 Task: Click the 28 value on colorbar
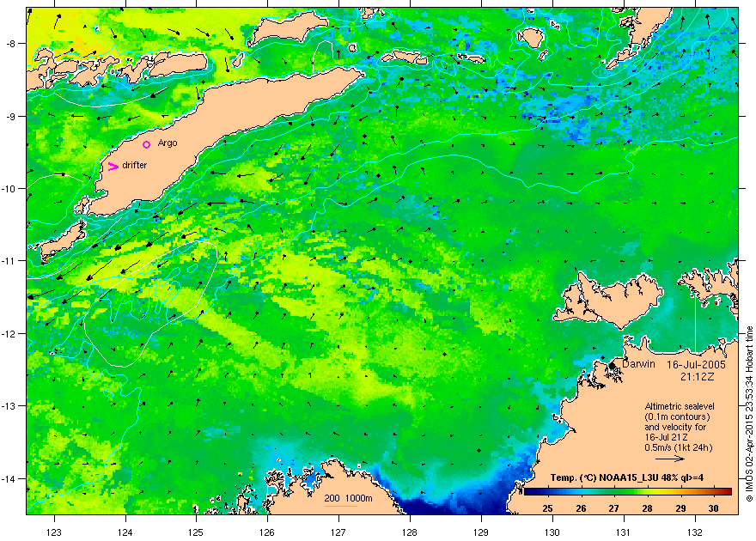tap(647, 508)
